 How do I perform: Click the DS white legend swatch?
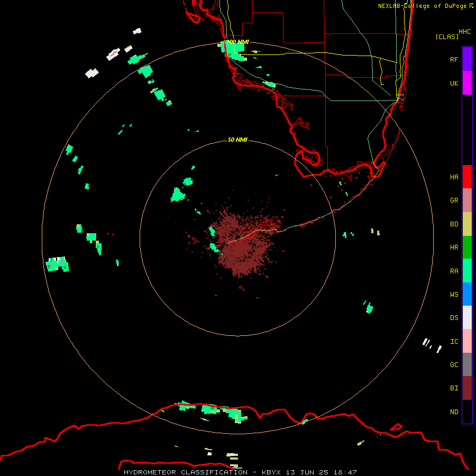click(467, 317)
